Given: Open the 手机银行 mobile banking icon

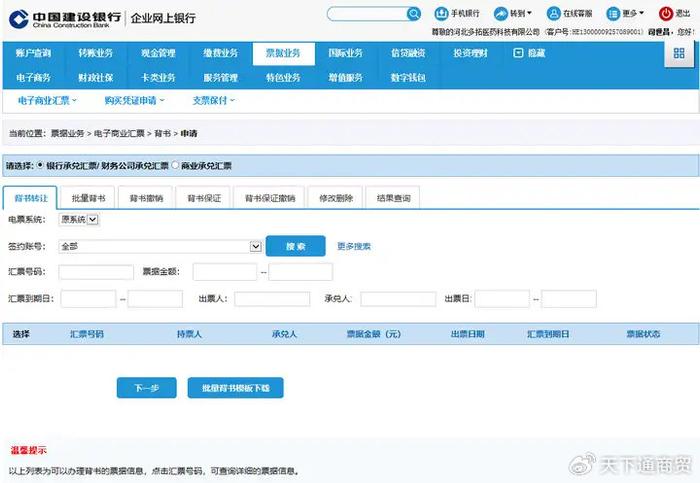Looking at the screenshot, I should click(x=441, y=14).
